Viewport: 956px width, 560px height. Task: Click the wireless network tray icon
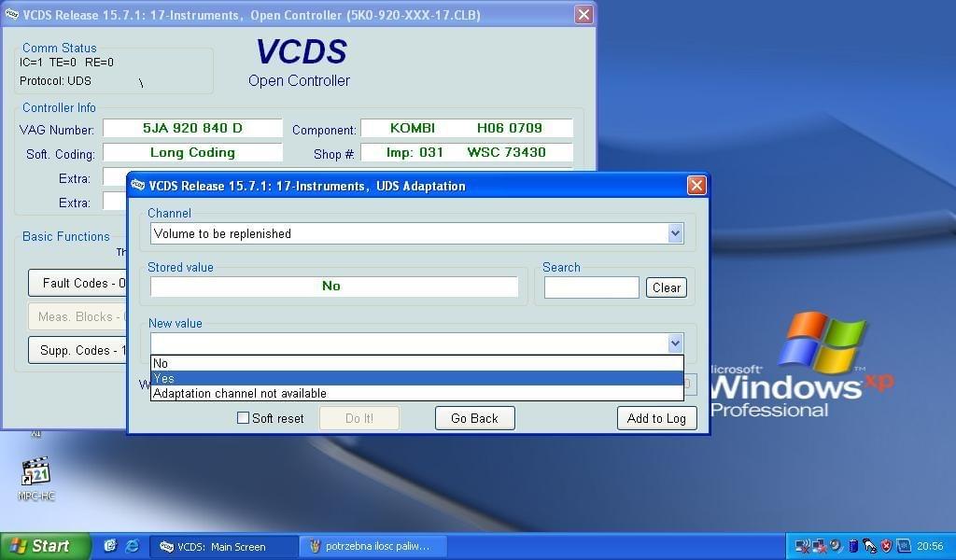pos(803,545)
